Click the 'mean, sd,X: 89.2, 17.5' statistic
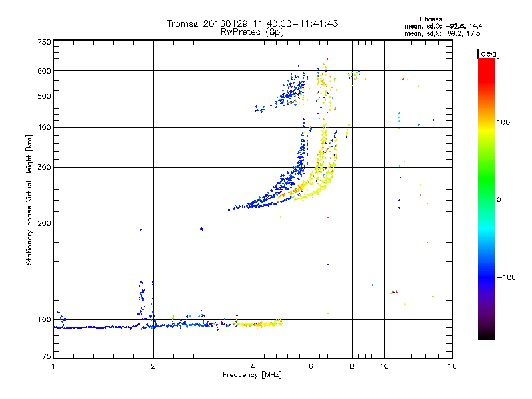The height and width of the screenshot is (399, 532). point(442,33)
